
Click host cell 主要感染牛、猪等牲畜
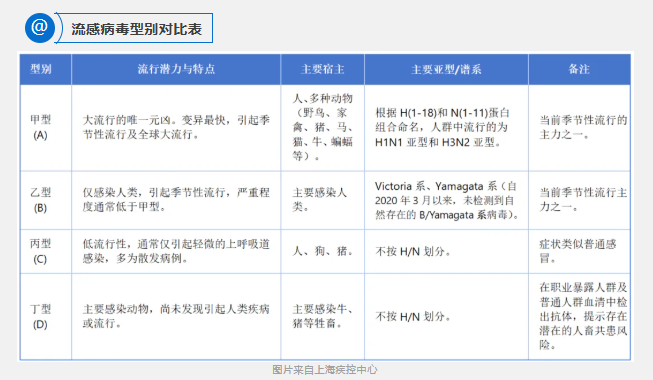click(x=323, y=316)
